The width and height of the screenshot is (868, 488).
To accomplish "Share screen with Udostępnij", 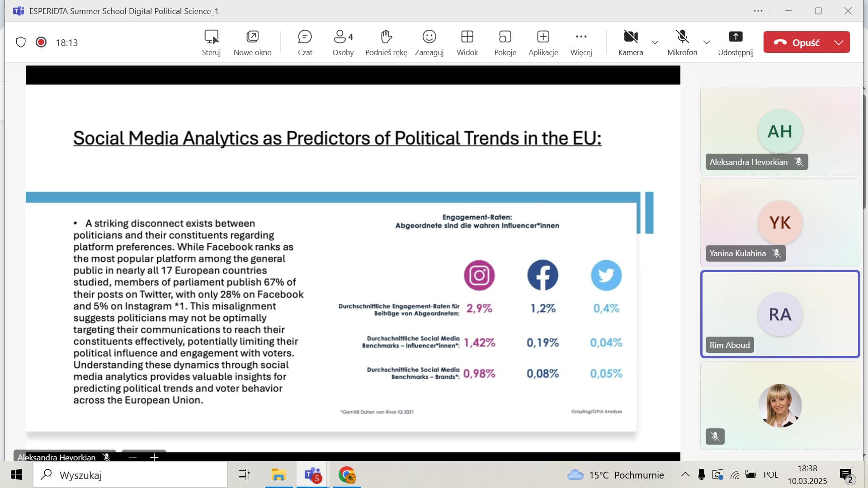I will tap(736, 42).
